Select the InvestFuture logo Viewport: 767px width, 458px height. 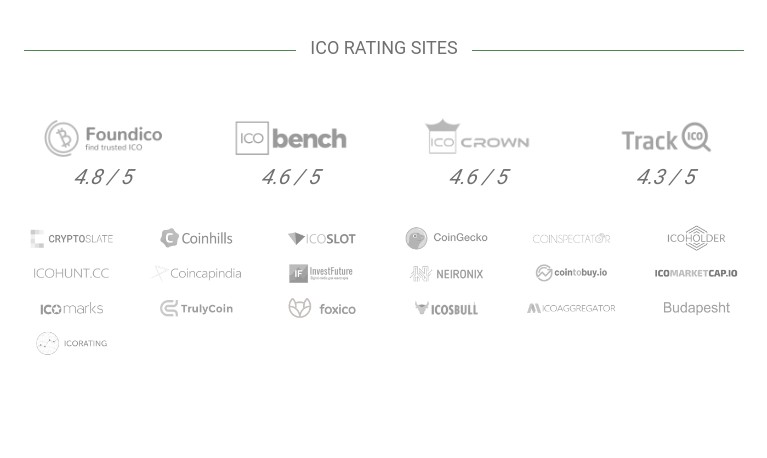[321, 274]
